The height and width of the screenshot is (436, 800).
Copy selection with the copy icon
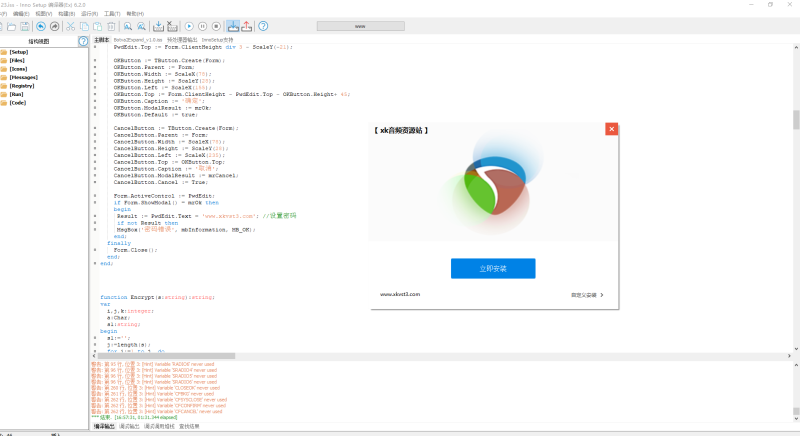pyautogui.click(x=84, y=27)
